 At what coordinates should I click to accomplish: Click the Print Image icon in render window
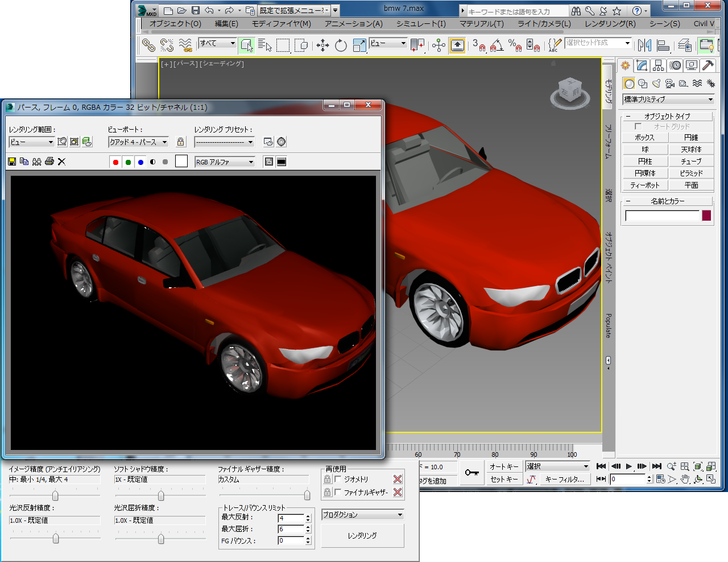click(49, 162)
